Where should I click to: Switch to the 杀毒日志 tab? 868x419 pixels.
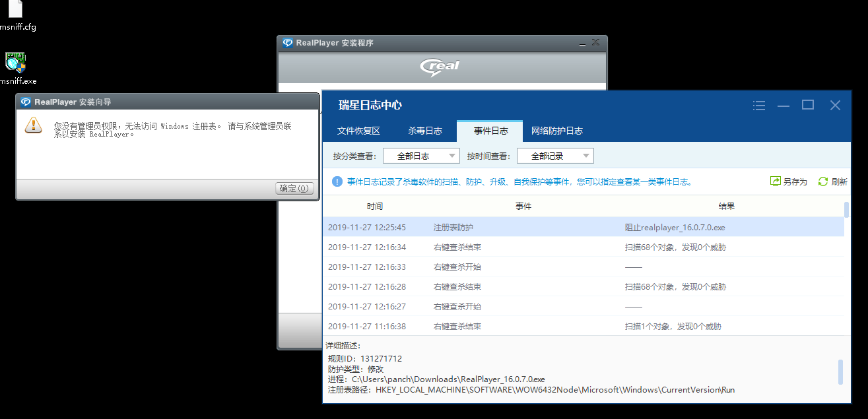(425, 131)
